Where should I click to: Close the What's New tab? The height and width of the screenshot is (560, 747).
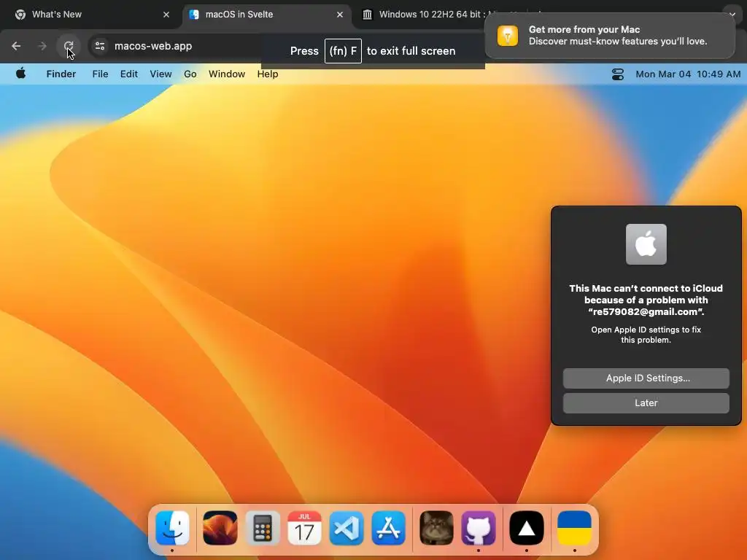pos(166,15)
